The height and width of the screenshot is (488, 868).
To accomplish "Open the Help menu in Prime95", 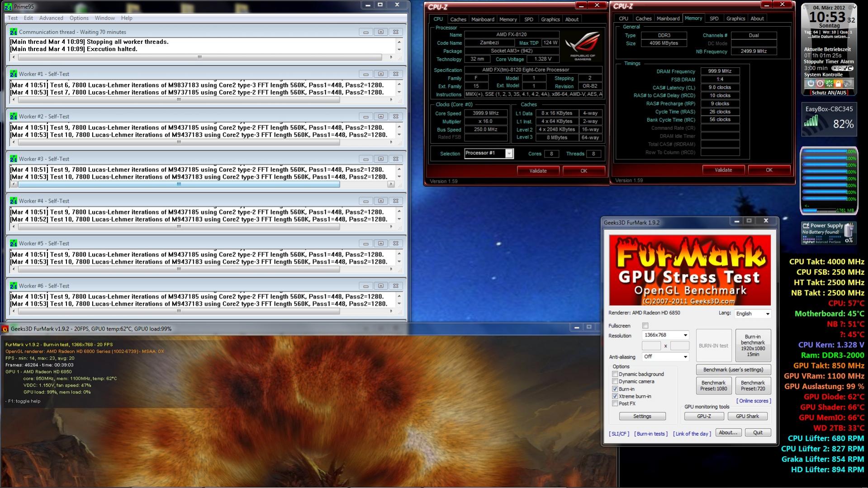I will [127, 18].
